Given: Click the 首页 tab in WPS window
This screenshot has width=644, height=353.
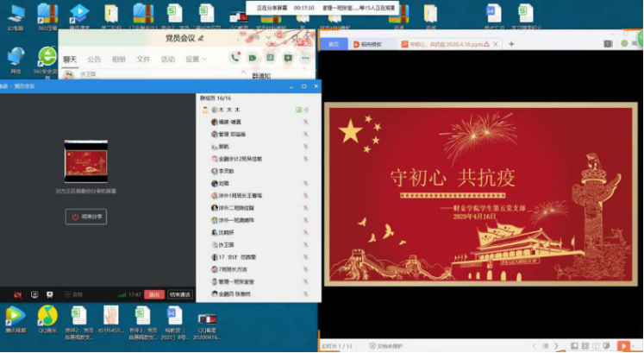Looking at the screenshot, I should [334, 44].
